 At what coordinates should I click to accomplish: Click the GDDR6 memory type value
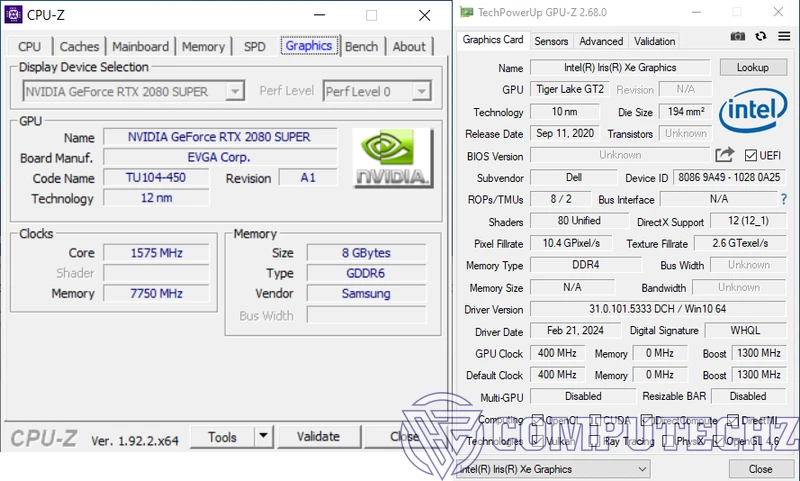(x=366, y=273)
